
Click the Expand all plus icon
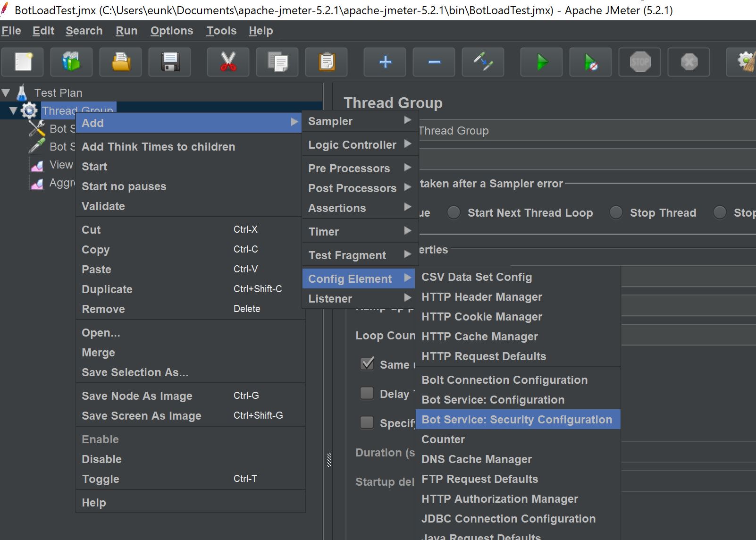[385, 62]
